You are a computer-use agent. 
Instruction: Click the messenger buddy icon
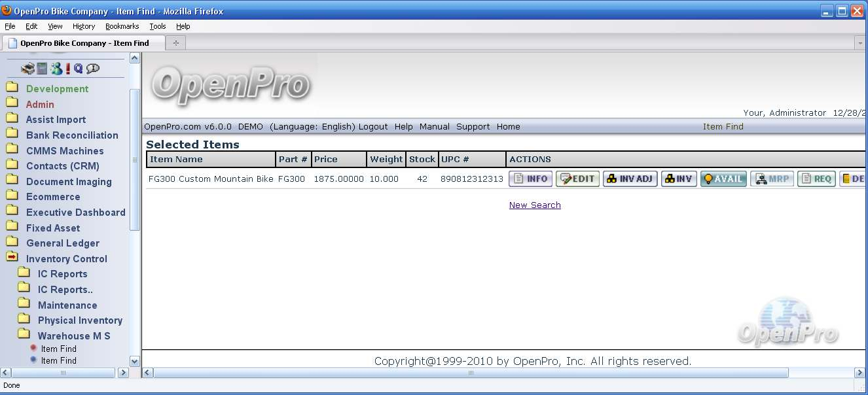(x=56, y=69)
